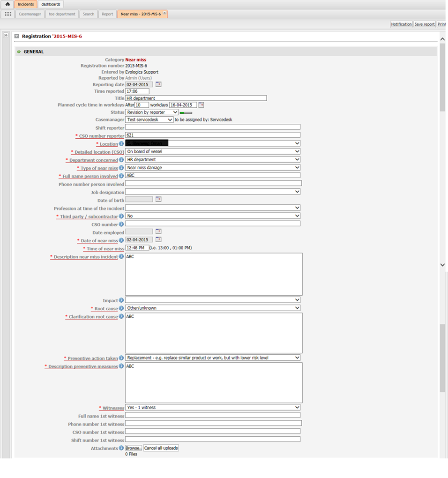448x478 pixels.
Task: Collapse the Registration section
Action: 17,36
